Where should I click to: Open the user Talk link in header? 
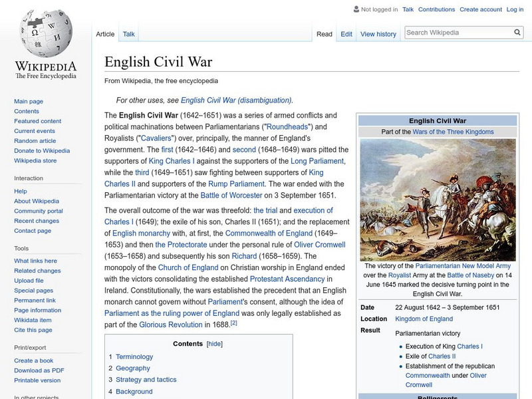(408, 9)
